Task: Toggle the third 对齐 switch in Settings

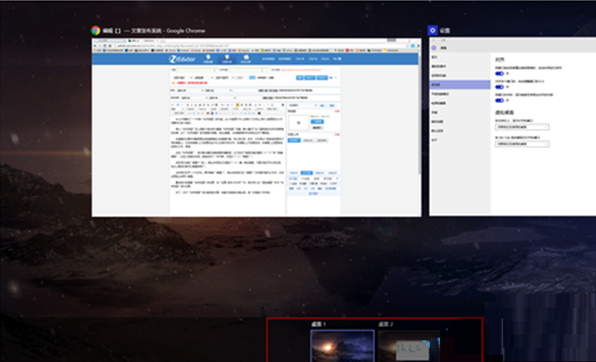Action: click(499, 100)
